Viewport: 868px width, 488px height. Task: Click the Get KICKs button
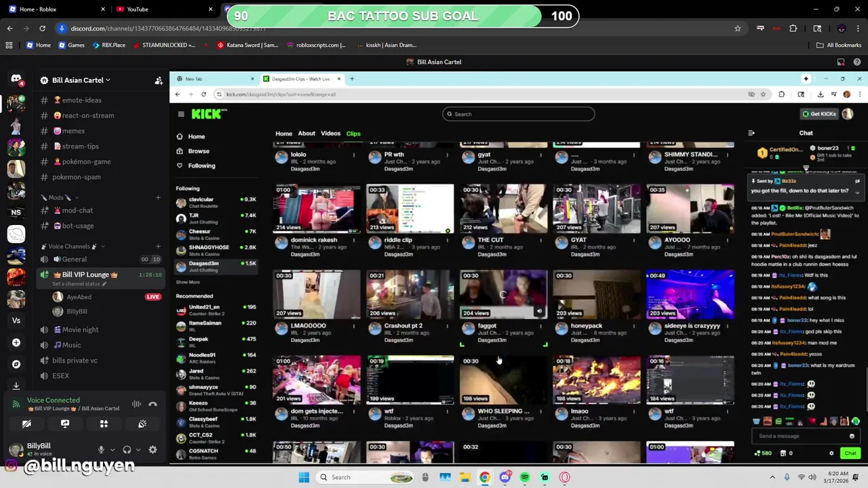[x=819, y=114]
